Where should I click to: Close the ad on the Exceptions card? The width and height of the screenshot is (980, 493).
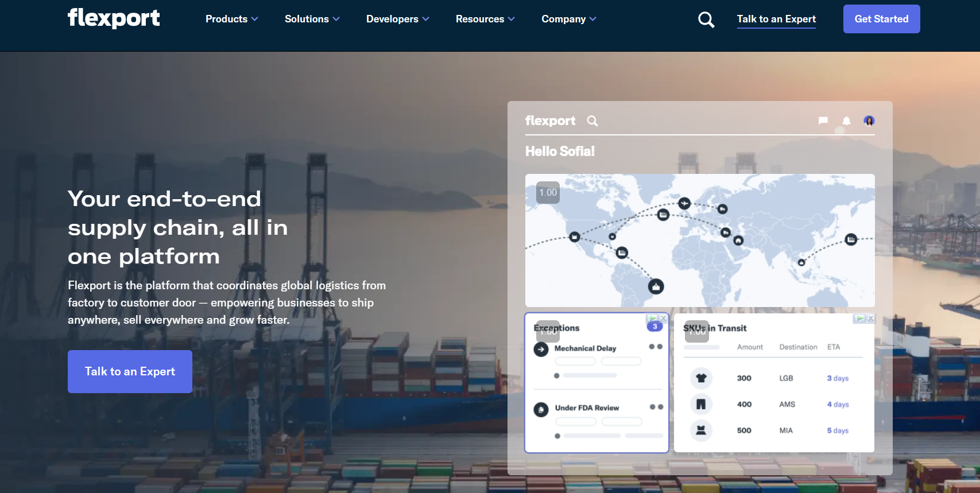[663, 318]
